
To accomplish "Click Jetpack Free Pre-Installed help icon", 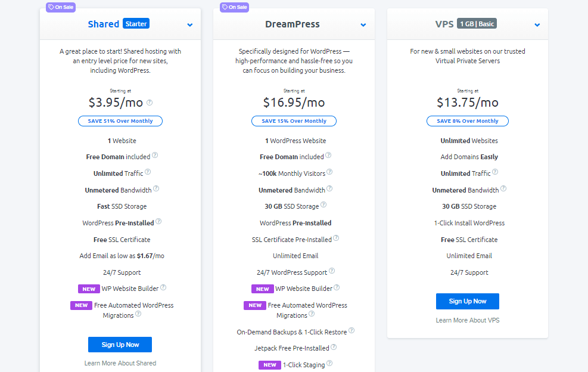I will (334, 347).
